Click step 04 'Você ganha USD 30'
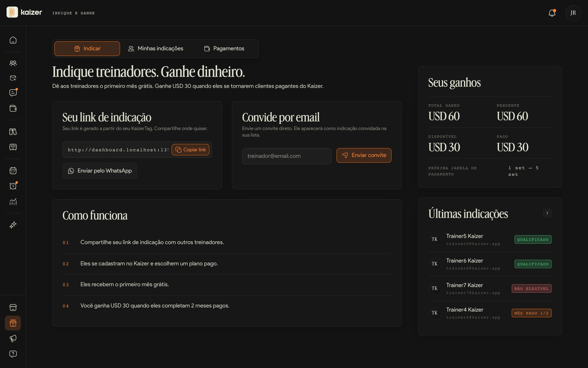 click(x=227, y=306)
